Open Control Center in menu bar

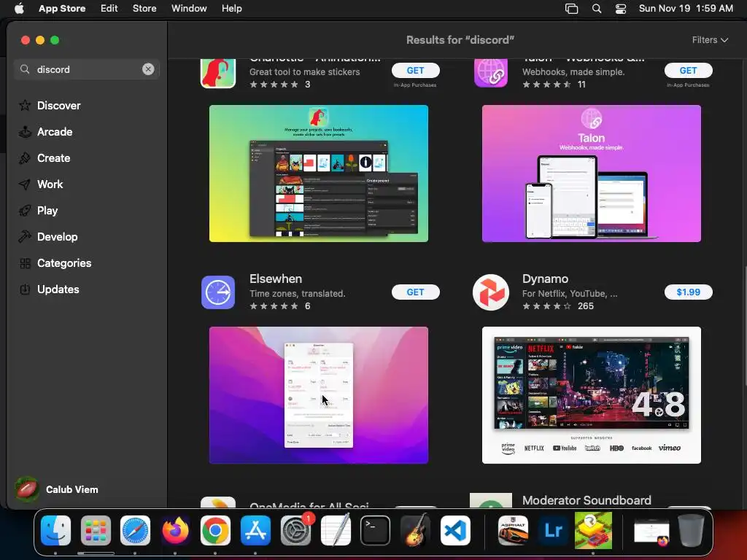click(x=621, y=9)
